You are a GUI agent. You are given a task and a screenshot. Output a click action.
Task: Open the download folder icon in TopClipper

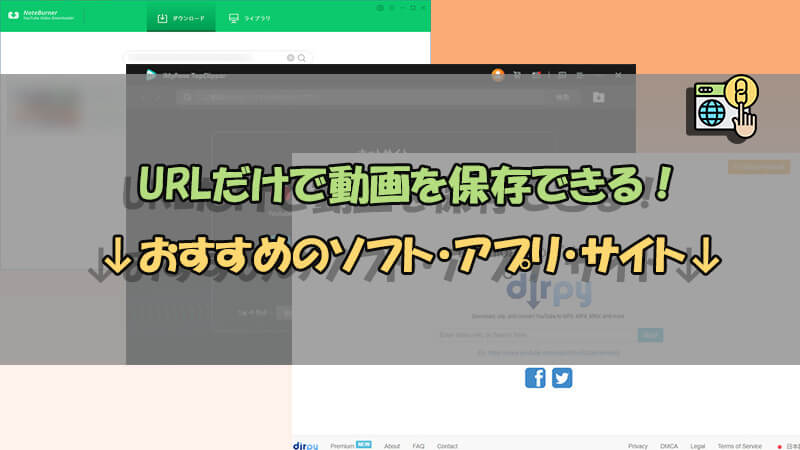[x=598, y=98]
